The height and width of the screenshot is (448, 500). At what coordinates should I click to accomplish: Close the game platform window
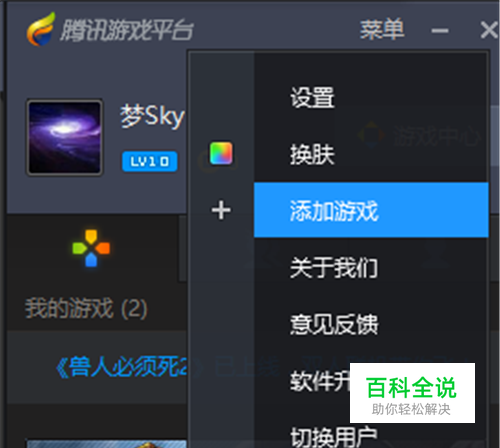tap(489, 30)
